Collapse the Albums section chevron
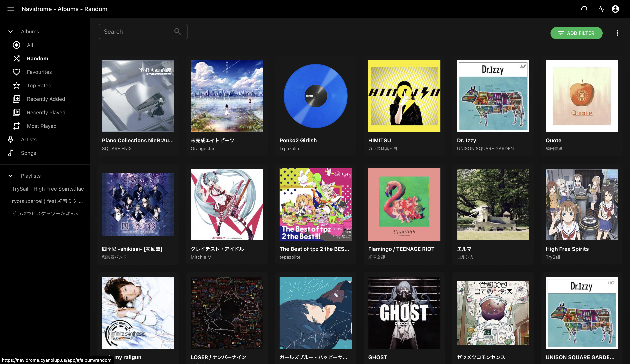Viewport: 630px width, 364px height. 10,31
